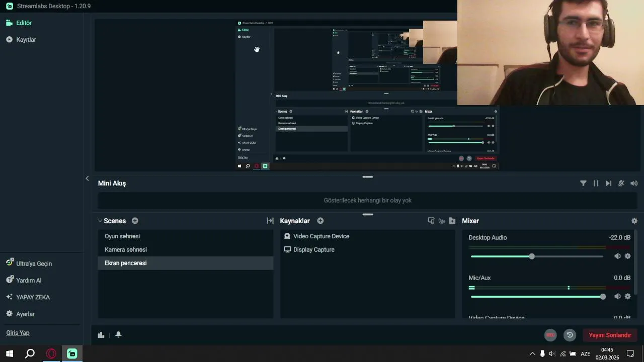
Task: Add a new source in Kaynaklar
Action: tap(320, 221)
